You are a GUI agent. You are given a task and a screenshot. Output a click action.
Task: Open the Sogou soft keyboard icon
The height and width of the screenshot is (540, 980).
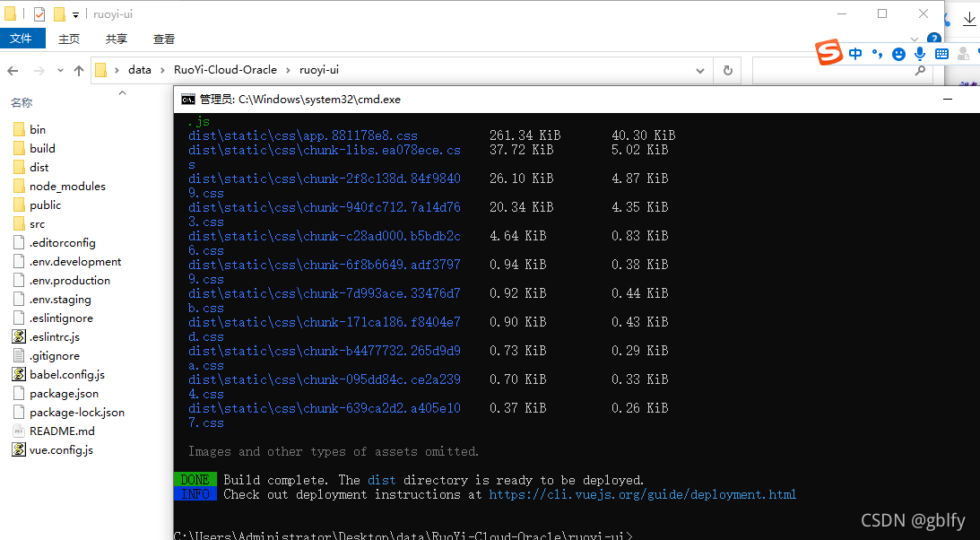coord(941,55)
